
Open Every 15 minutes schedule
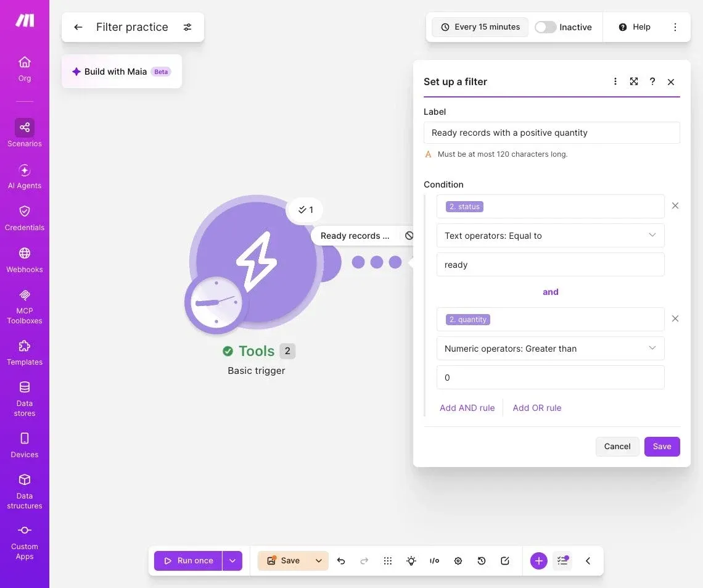click(480, 27)
